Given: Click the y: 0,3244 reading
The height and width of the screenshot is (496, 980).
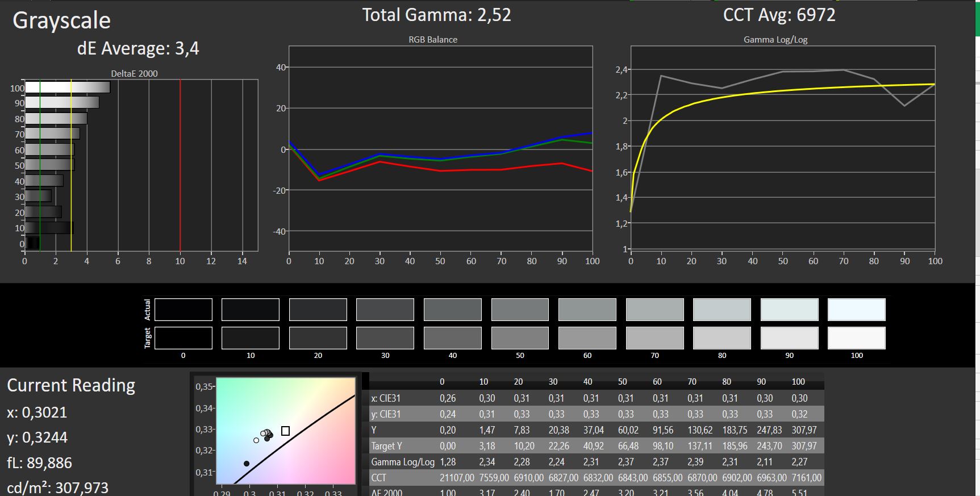Looking at the screenshot, I should 37,437.
